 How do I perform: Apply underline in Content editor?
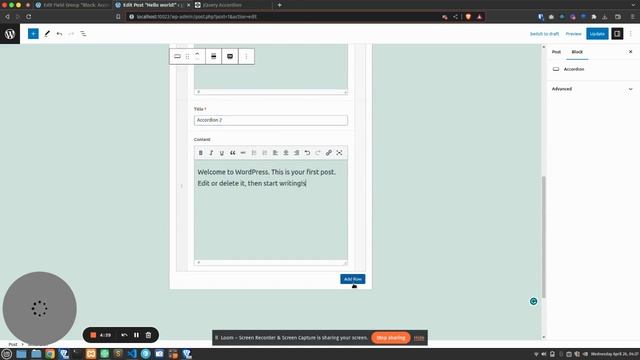(x=222, y=153)
